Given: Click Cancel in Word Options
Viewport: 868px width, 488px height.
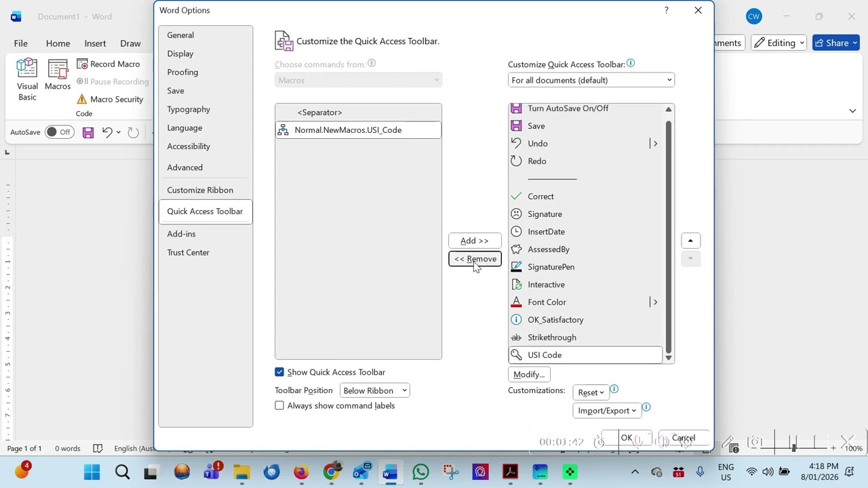Looking at the screenshot, I should [x=684, y=438].
